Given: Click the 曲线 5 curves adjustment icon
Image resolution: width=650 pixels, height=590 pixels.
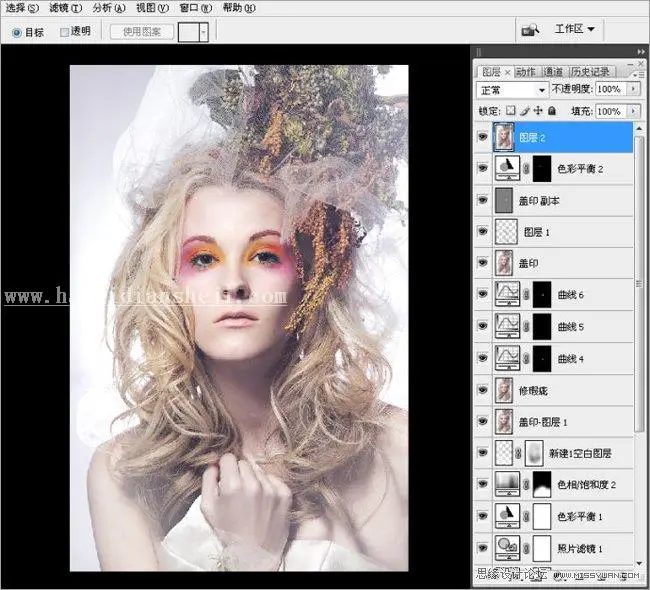Looking at the screenshot, I should pyautogui.click(x=507, y=326).
